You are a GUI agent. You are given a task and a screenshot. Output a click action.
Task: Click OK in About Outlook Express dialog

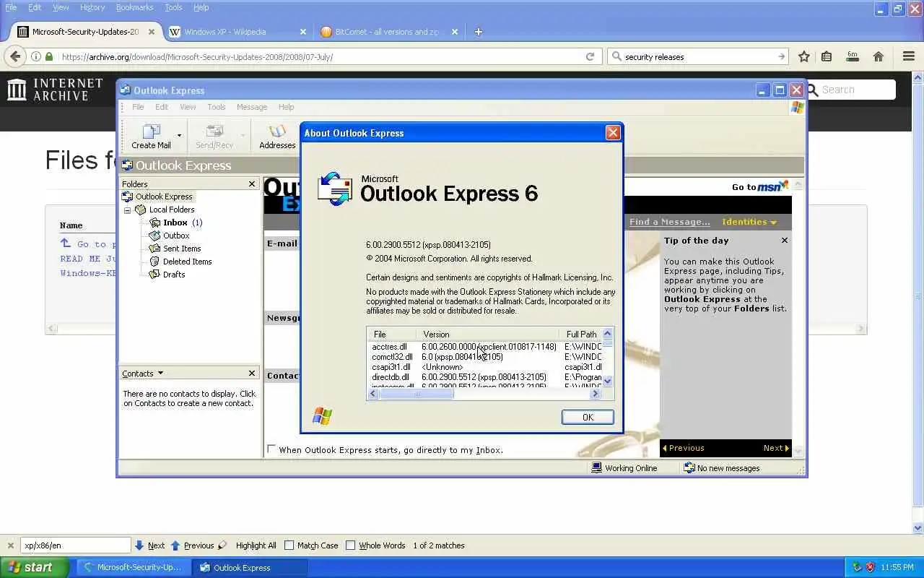[x=588, y=417]
